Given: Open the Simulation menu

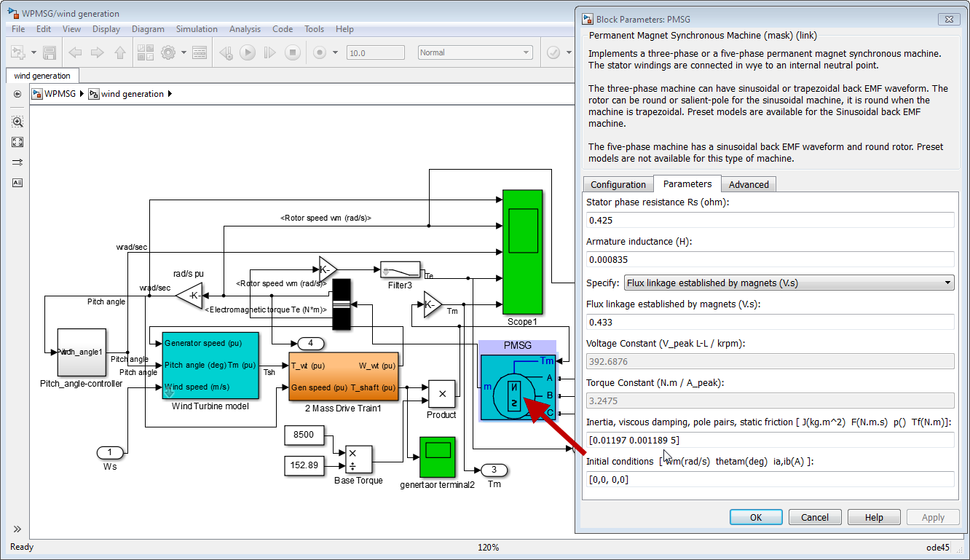Looking at the screenshot, I should (x=197, y=29).
